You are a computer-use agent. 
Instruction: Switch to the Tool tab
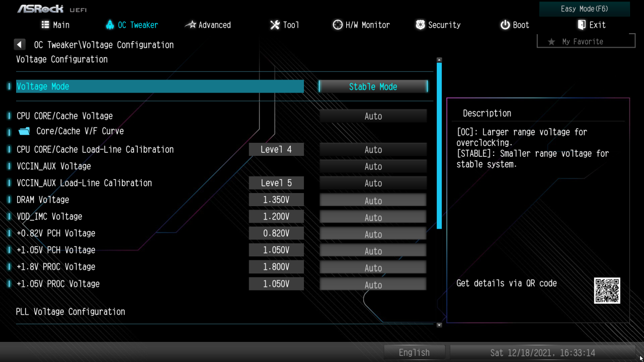click(x=285, y=25)
